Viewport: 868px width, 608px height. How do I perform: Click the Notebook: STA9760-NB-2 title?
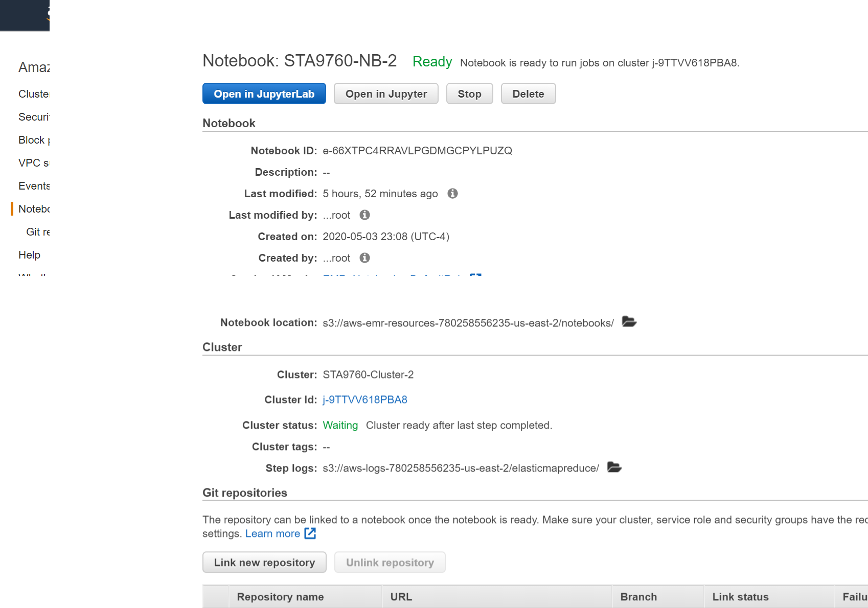(300, 61)
